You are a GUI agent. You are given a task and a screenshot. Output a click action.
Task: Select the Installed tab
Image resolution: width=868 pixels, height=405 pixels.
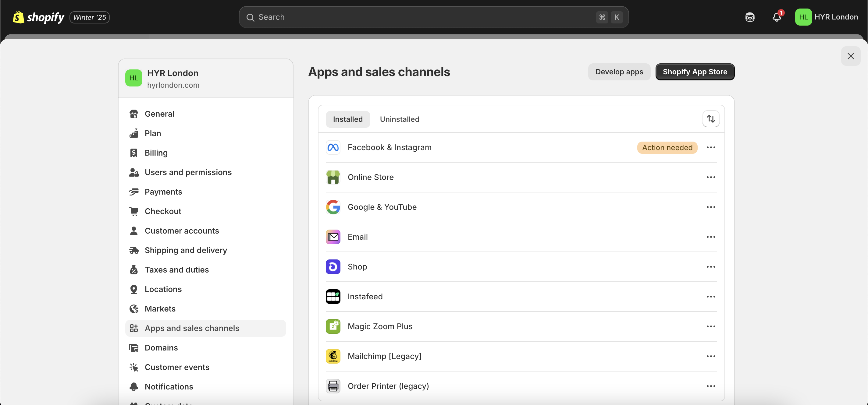[348, 119]
